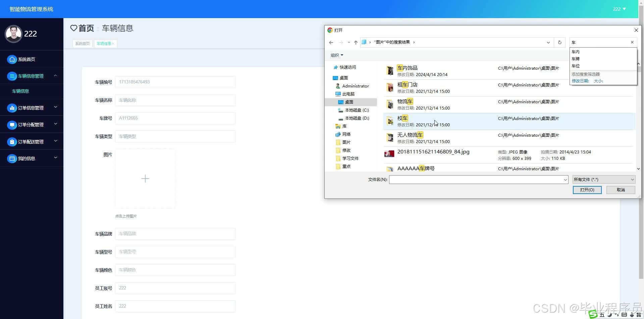Click the 车辆类型 input field

click(175, 136)
